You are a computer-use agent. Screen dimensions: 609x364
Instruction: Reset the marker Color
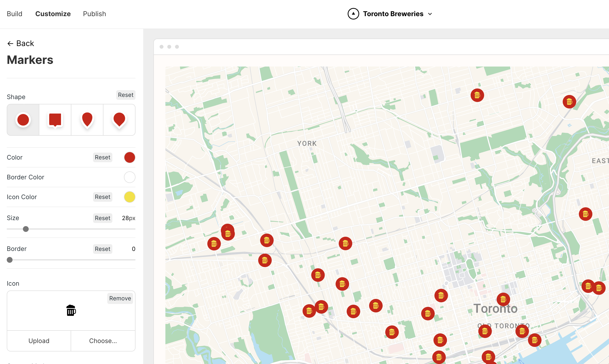(102, 157)
